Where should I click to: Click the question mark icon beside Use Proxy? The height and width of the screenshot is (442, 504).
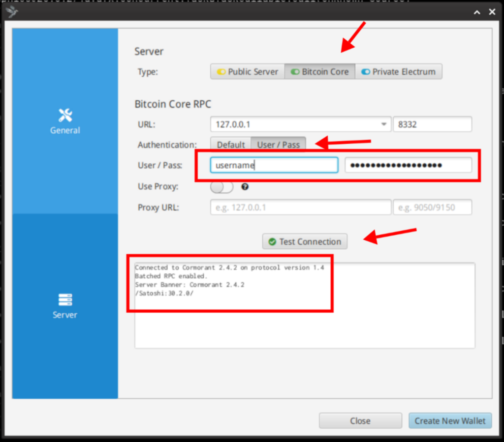click(x=245, y=187)
